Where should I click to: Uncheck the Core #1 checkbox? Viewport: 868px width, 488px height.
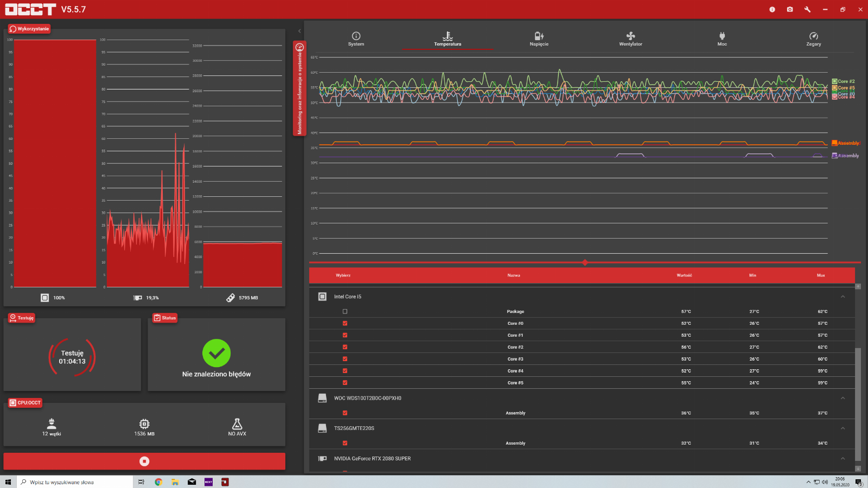coord(345,335)
